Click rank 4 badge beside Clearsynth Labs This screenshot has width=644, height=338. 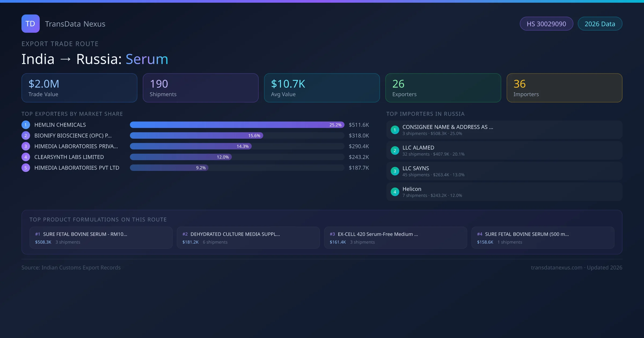pyautogui.click(x=25, y=157)
